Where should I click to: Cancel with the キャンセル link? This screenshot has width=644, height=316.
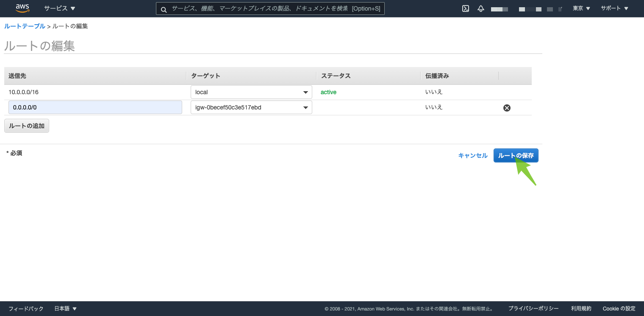[x=473, y=156]
